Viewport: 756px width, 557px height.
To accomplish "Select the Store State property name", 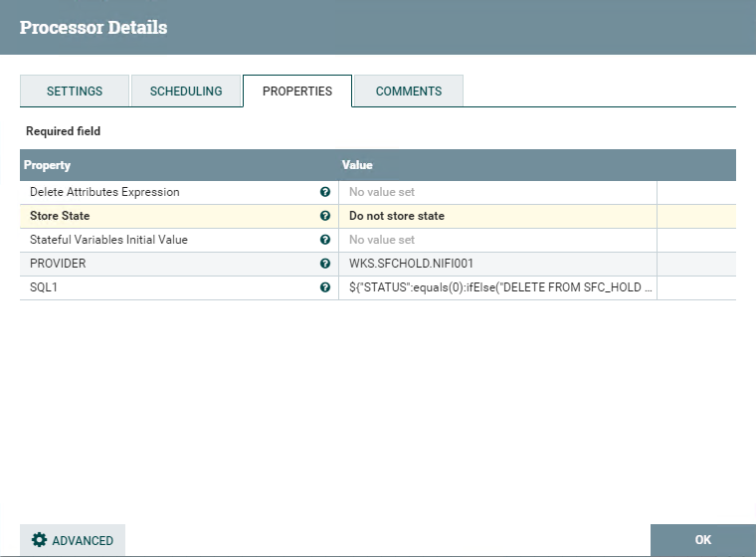I will (x=60, y=216).
